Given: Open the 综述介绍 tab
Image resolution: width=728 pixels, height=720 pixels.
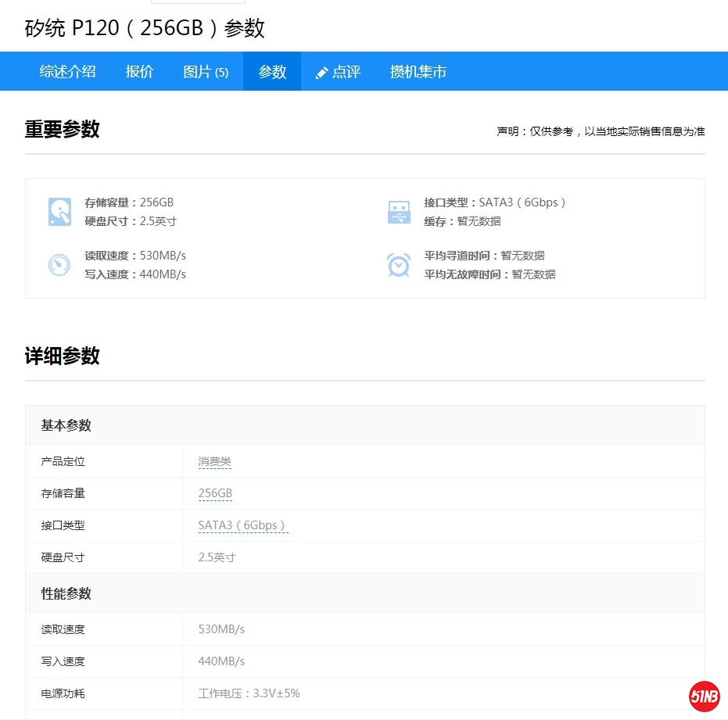Looking at the screenshot, I should (x=68, y=72).
